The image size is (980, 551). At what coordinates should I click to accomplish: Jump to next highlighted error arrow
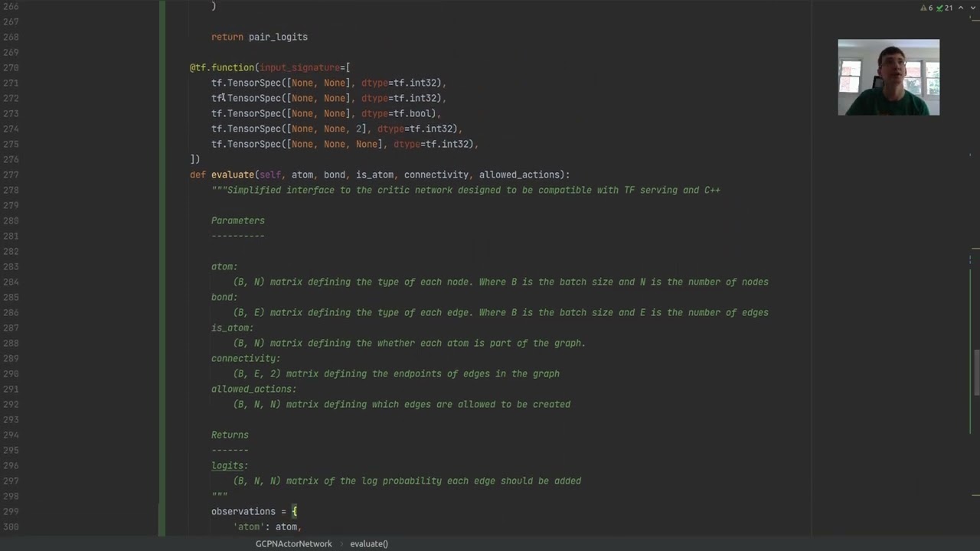pos(972,8)
